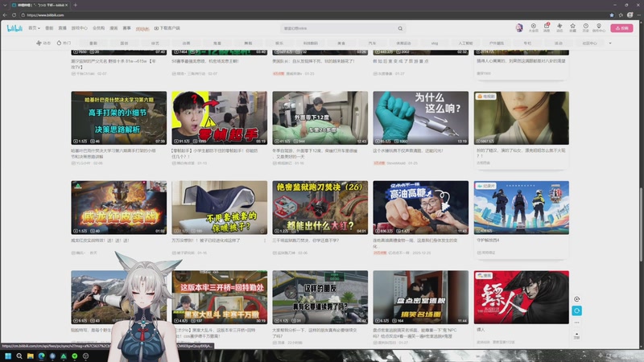Open 会员购 in top navigation
Viewport: 644px width, 362px height.
pos(98,28)
